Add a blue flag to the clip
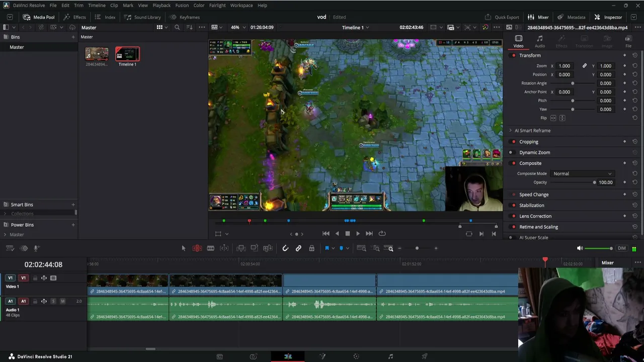The height and width of the screenshot is (362, 644). pyautogui.click(x=327, y=248)
